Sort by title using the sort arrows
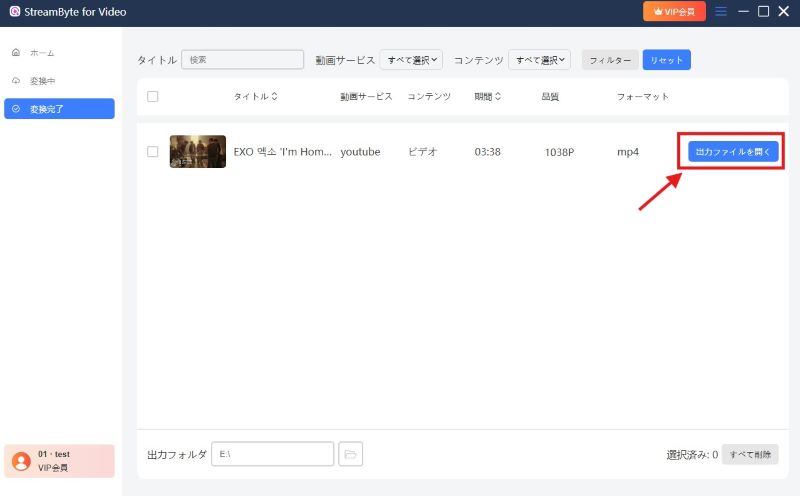Screen dimensions: 800x496 (x=274, y=96)
